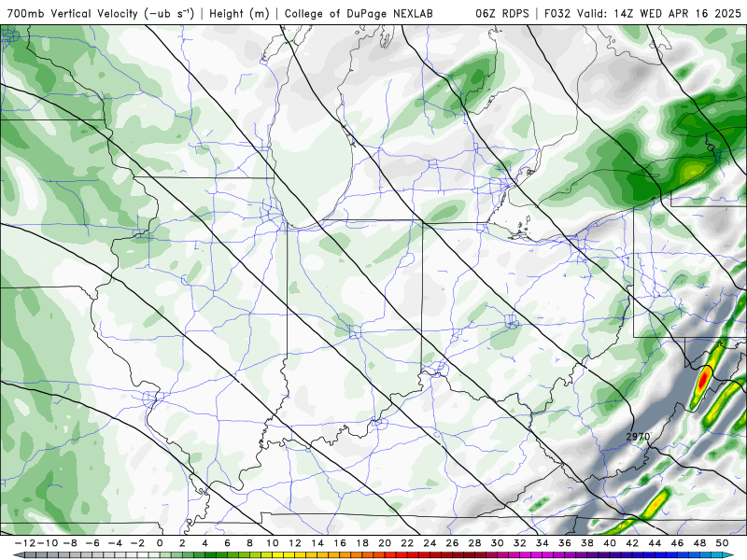Image resolution: width=747 pixels, height=560 pixels.
Task: Click the "-2" color scale label
Action: (137, 543)
